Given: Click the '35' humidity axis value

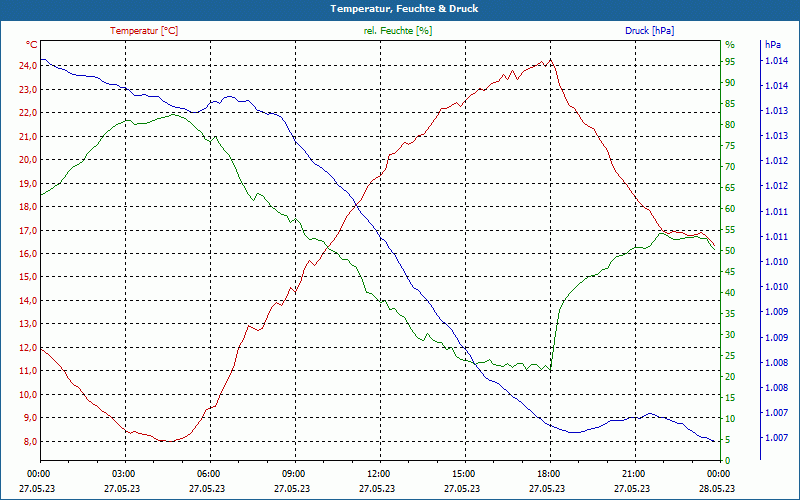Looking at the screenshot, I should pyautogui.click(x=730, y=314).
